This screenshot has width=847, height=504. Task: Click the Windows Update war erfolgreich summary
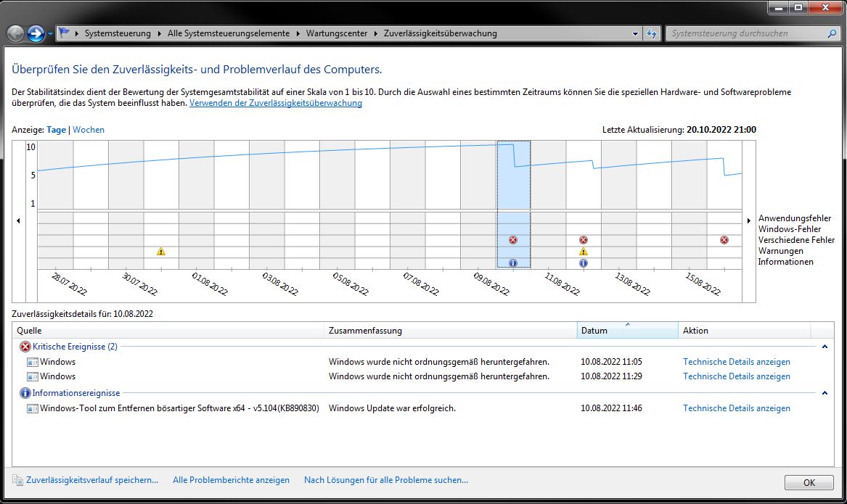(392, 408)
